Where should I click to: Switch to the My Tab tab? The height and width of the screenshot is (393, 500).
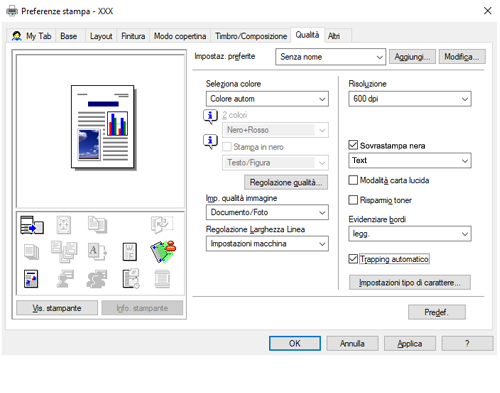(x=32, y=36)
